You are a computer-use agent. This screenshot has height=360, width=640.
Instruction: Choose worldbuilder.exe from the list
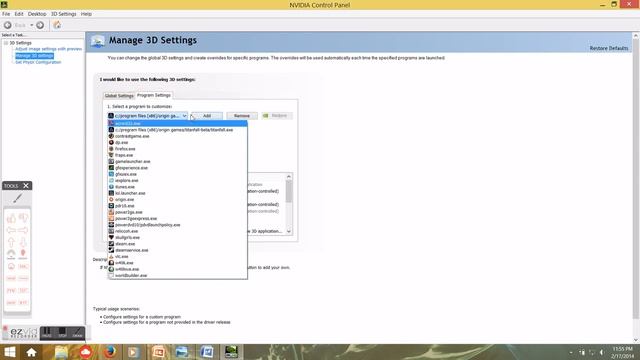[x=178, y=276]
